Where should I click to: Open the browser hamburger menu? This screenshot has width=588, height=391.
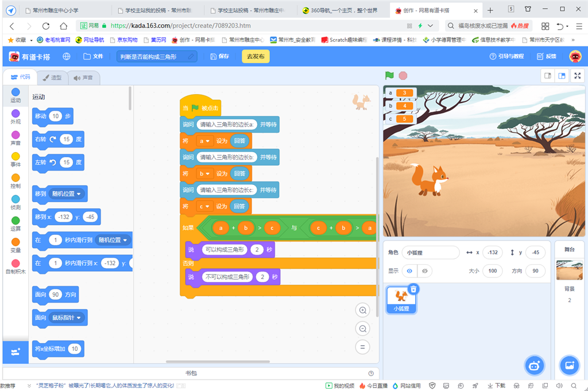(x=579, y=26)
